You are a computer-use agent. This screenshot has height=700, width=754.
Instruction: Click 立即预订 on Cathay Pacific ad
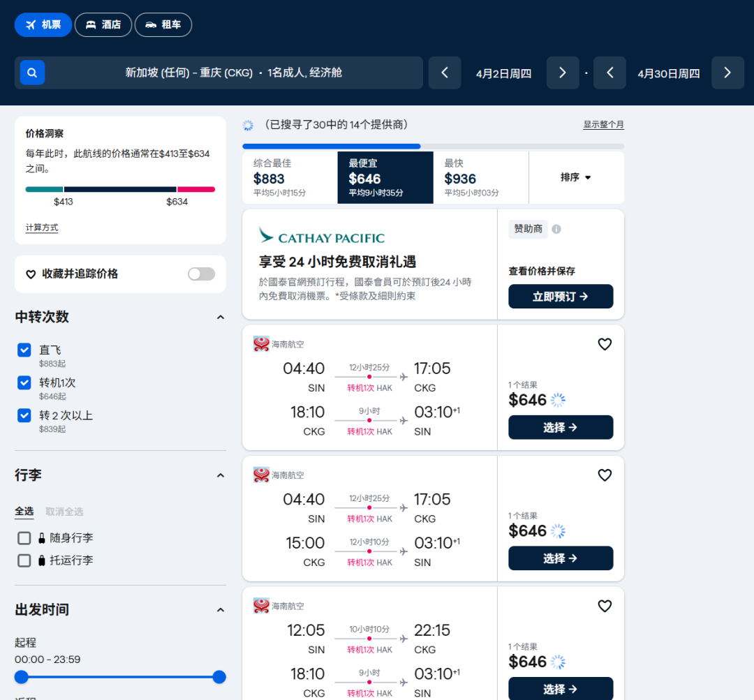pyautogui.click(x=561, y=297)
